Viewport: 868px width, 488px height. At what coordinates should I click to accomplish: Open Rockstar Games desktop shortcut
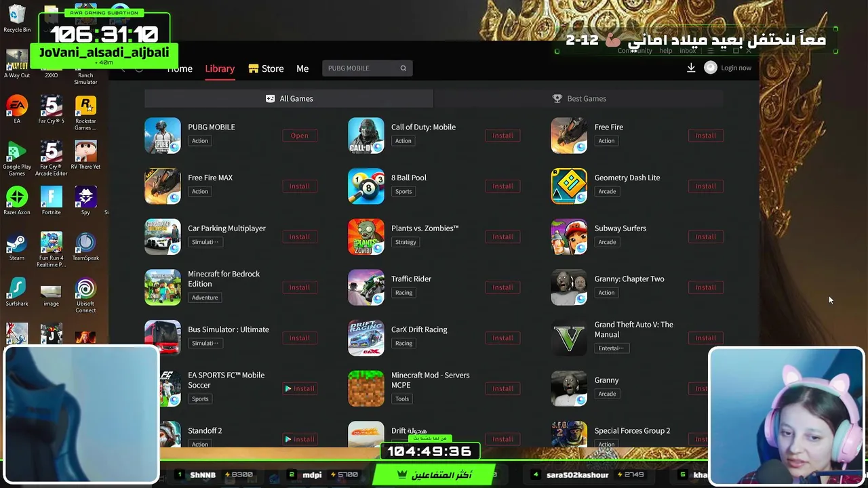85,113
